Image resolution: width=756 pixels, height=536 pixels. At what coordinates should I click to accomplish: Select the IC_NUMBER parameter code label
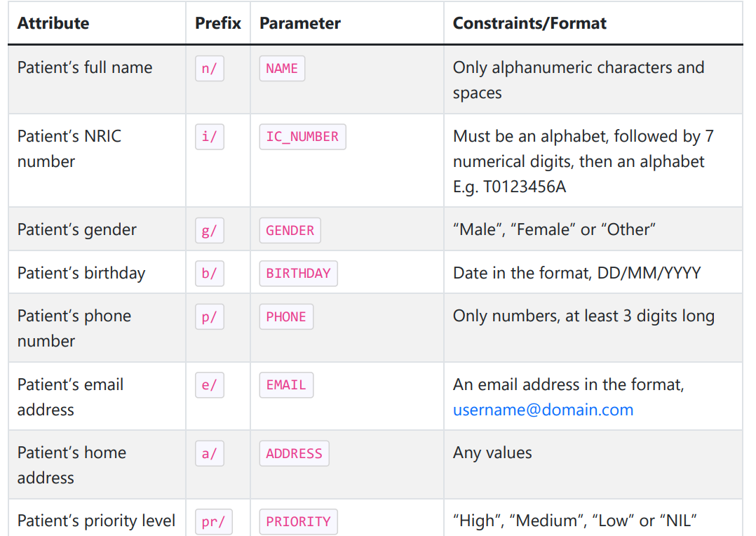(302, 137)
